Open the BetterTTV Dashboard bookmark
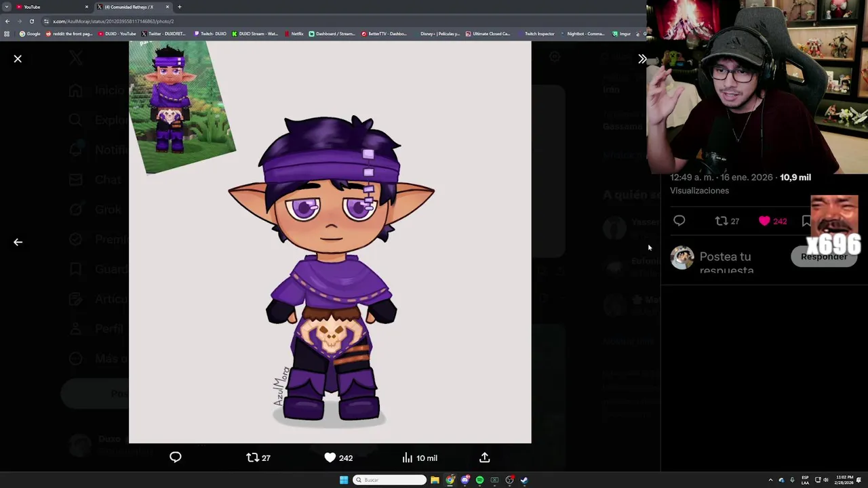This screenshot has height=488, width=868. click(384, 34)
